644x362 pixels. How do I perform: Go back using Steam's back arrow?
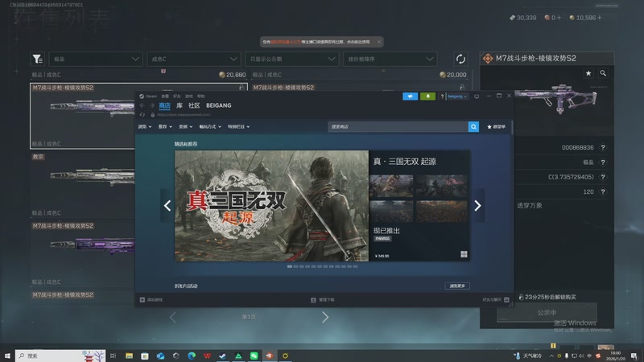coord(142,105)
